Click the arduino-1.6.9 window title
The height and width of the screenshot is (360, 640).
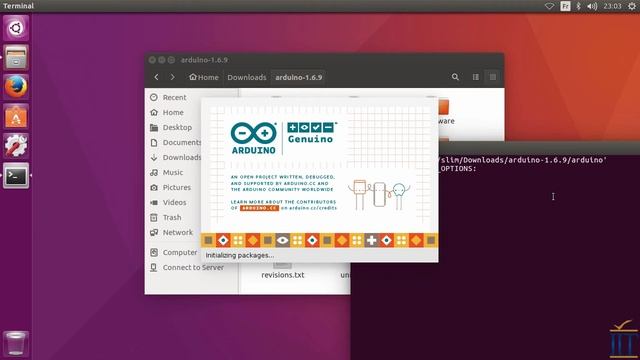pyautogui.click(x=204, y=60)
